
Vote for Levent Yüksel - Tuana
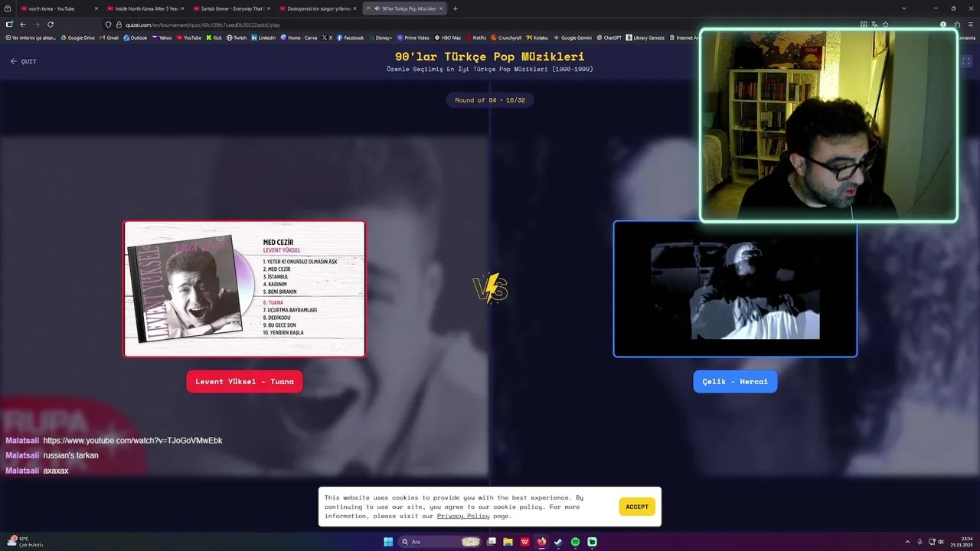[244, 381]
